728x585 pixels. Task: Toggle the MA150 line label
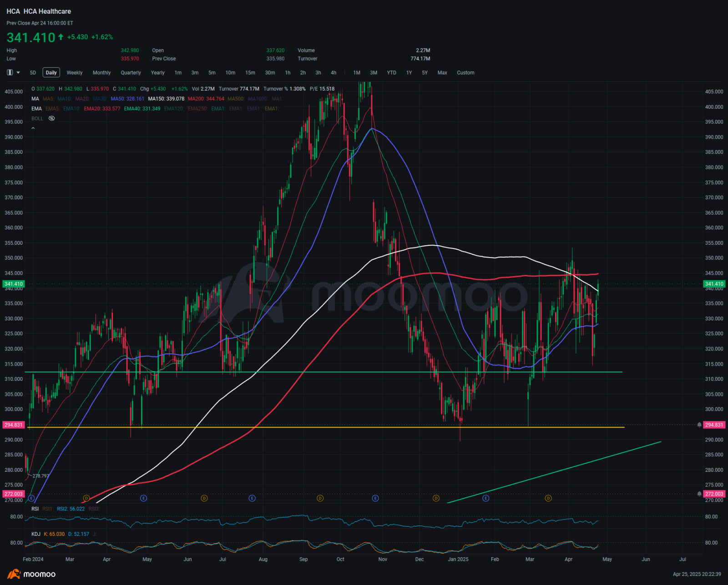pos(166,99)
